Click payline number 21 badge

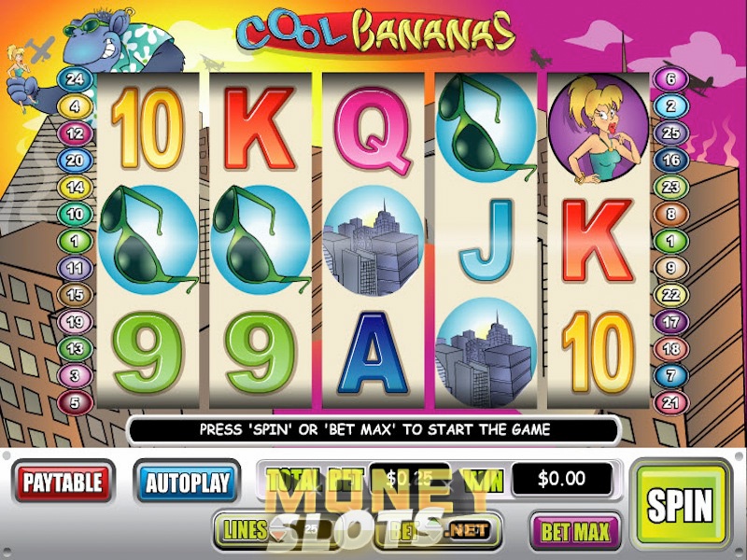point(670,403)
